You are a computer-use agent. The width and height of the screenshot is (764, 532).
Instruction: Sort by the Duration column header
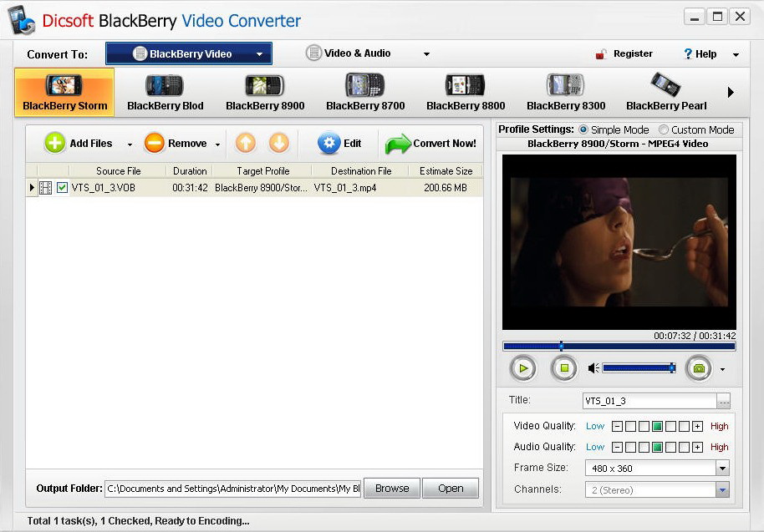pos(190,171)
